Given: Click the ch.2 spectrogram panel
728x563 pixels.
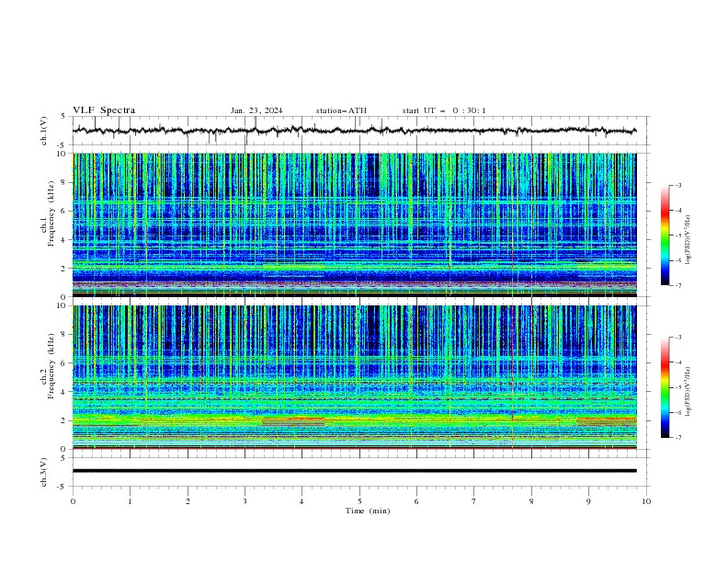Looking at the screenshot, I should (354, 377).
